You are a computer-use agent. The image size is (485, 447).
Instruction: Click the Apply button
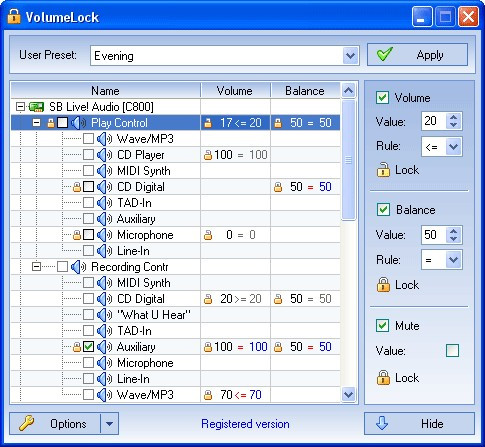coord(417,55)
